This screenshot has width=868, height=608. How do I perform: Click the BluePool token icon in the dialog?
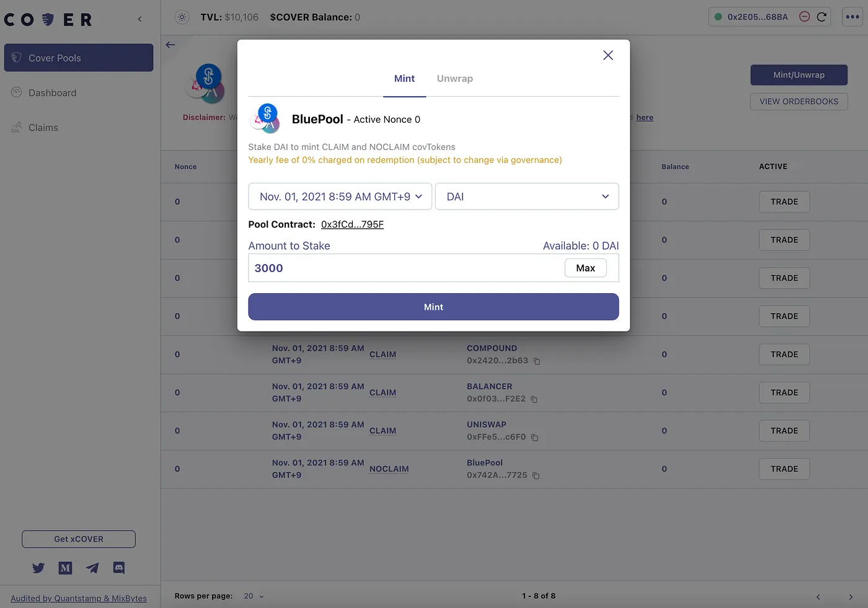(265, 118)
